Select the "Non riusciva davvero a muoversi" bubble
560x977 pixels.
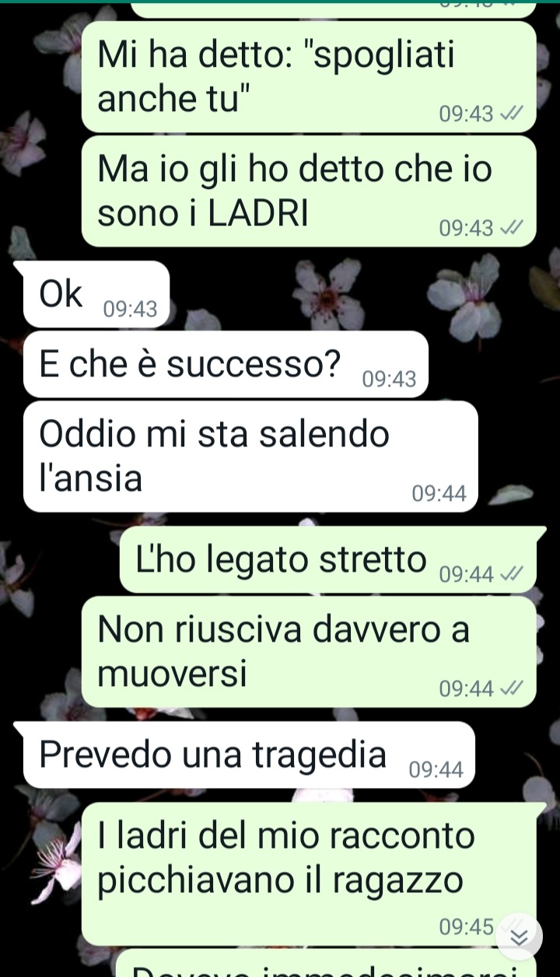[309, 652]
